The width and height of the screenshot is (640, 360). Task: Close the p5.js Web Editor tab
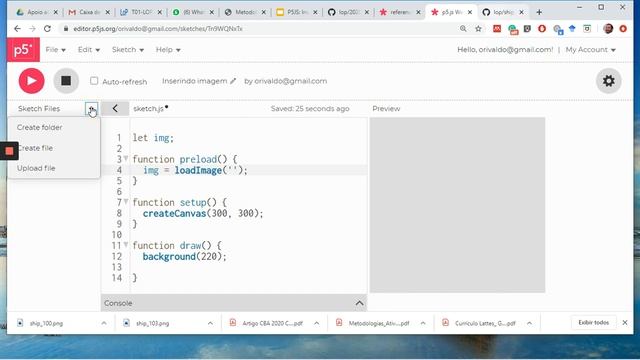coord(470,12)
